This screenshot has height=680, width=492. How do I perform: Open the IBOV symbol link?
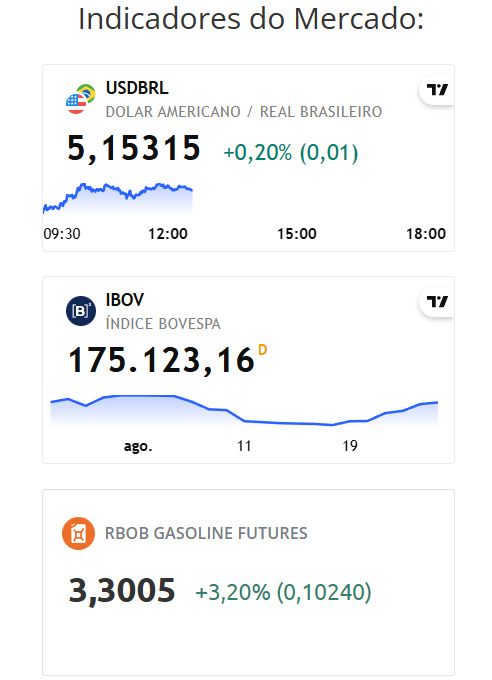(125, 300)
